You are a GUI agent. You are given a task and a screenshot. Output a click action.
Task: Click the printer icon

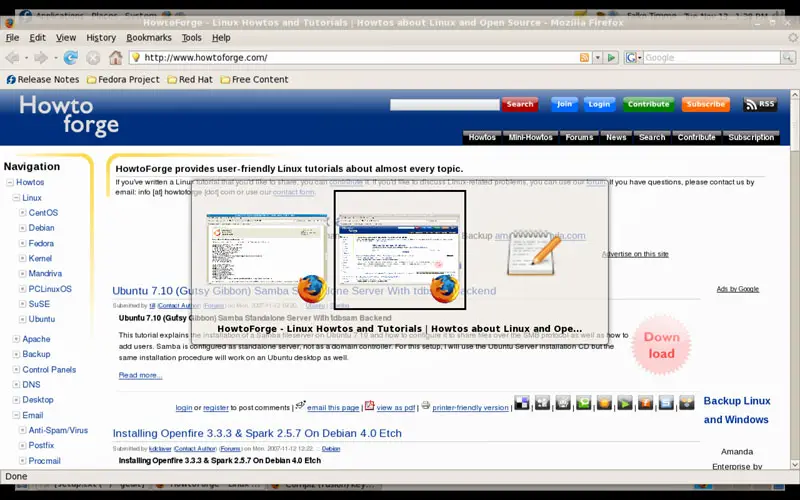pos(426,406)
